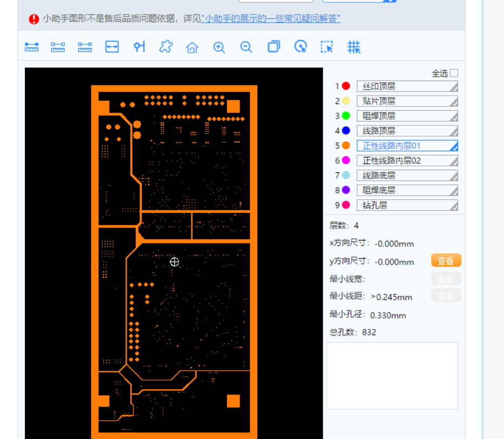This screenshot has width=504, height=439.
Task: Click the corner arrow on 阻焊底层 box
Action: [454, 191]
